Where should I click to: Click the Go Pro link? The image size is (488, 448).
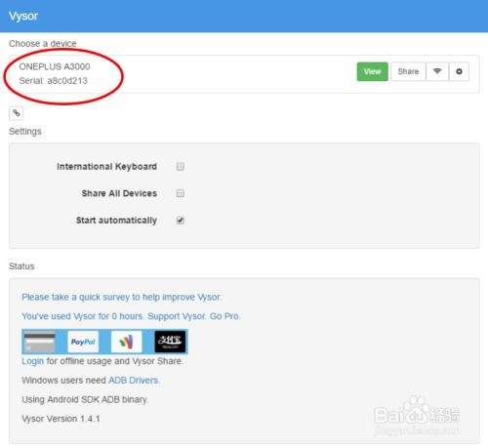pyautogui.click(x=224, y=316)
